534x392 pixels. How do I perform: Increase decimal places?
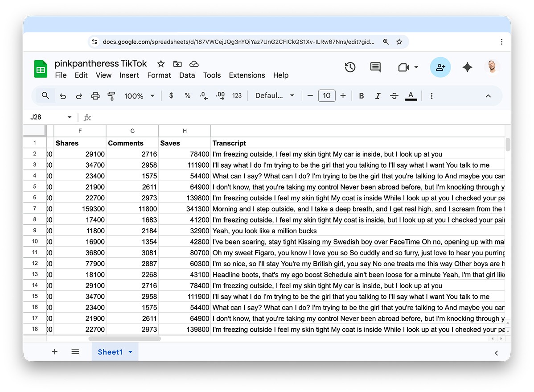tap(220, 96)
